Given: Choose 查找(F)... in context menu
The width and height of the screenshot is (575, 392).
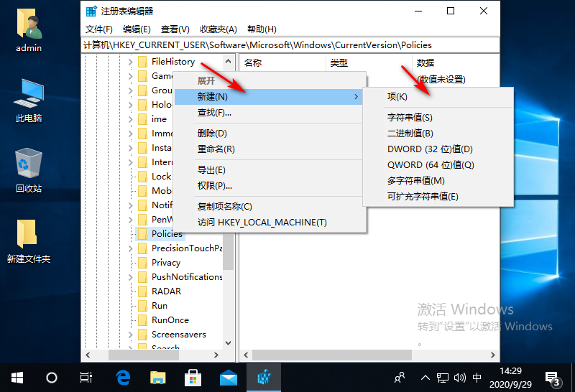Looking at the screenshot, I should point(268,113).
